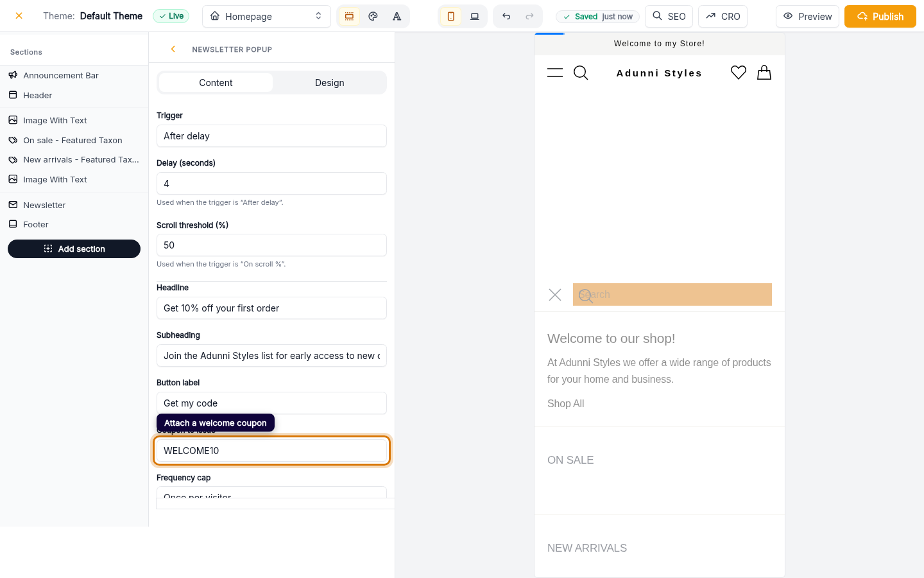Click the On sale tag icon
Screen dimensions: 924x578
coord(13,140)
